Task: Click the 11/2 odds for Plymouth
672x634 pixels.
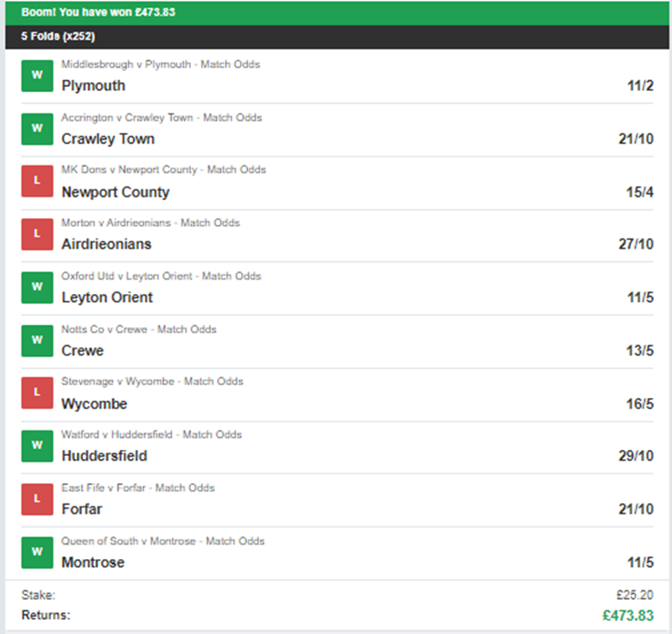Action: (640, 86)
